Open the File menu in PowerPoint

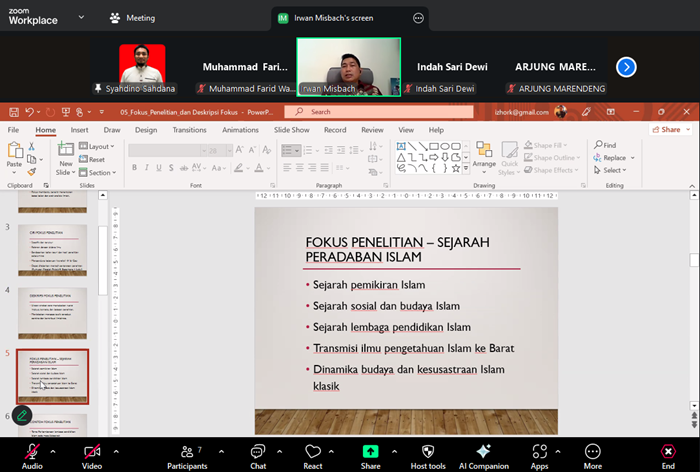[13, 130]
